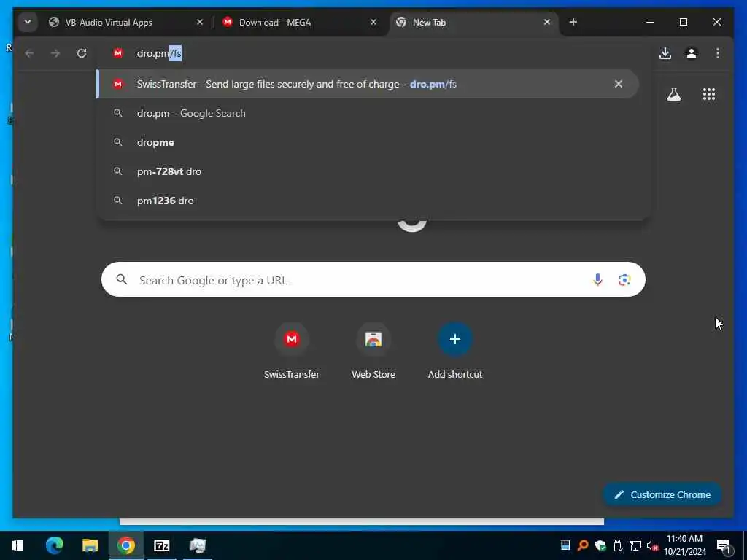The width and height of the screenshot is (747, 560).
Task: Click the volume muted tray icon
Action: coord(652,545)
